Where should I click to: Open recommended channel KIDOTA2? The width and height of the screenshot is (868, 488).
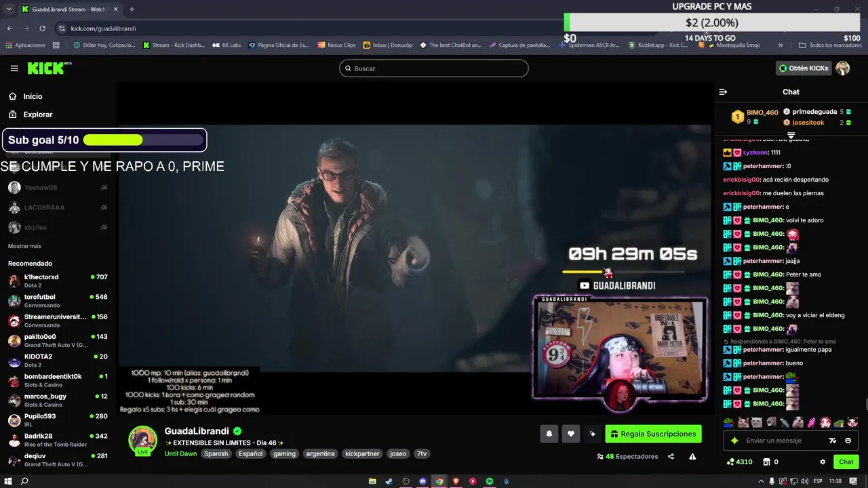click(58, 360)
